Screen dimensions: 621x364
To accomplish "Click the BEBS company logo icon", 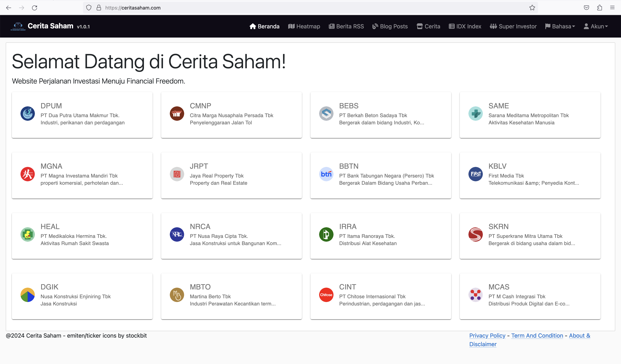I will [326, 114].
